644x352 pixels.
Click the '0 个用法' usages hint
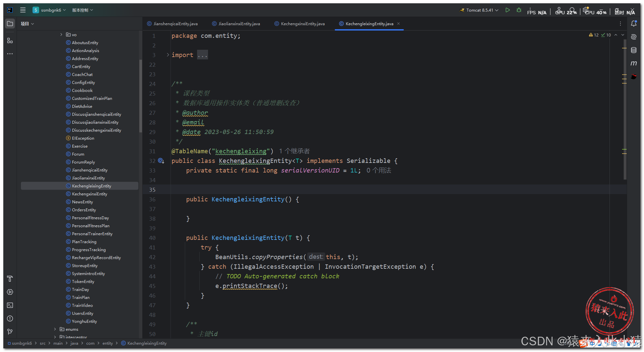379,171
